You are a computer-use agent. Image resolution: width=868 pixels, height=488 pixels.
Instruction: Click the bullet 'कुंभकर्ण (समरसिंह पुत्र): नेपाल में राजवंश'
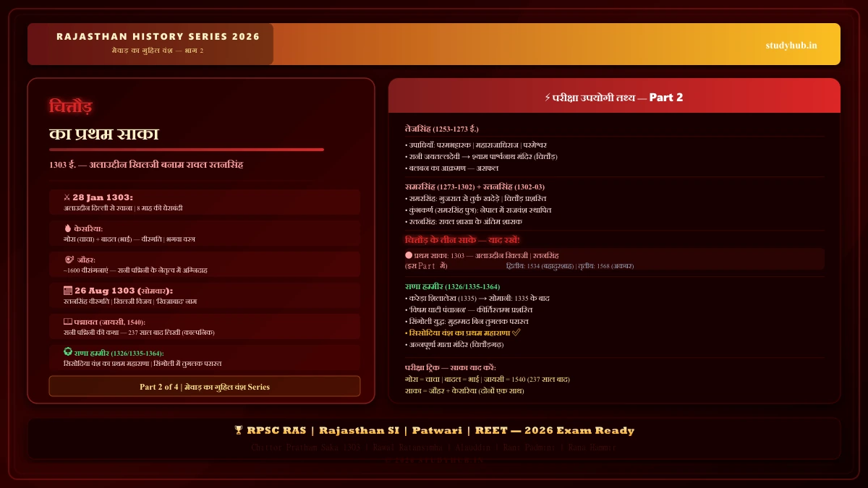(478, 210)
